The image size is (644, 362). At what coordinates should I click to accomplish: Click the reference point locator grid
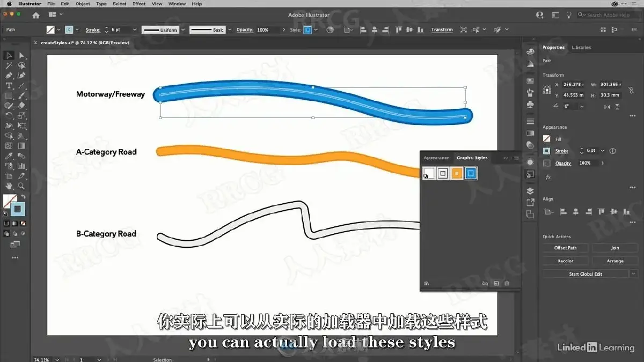point(547,90)
